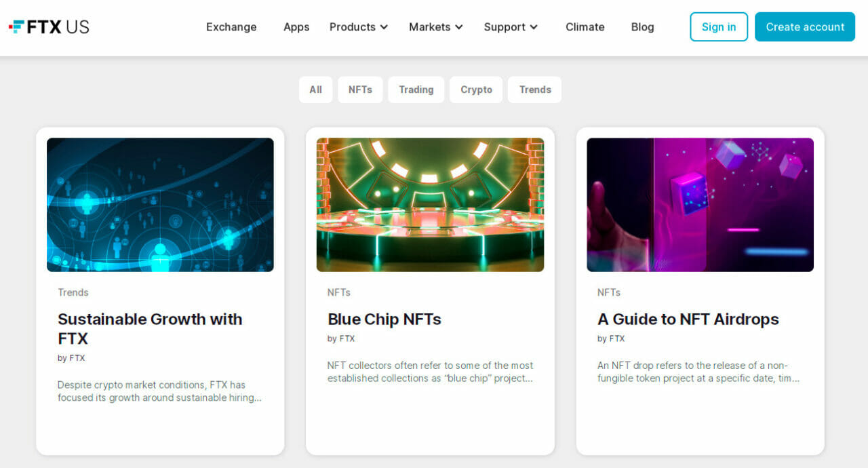The height and width of the screenshot is (468, 868).
Task: Filter articles by NFTs
Action: click(x=360, y=90)
